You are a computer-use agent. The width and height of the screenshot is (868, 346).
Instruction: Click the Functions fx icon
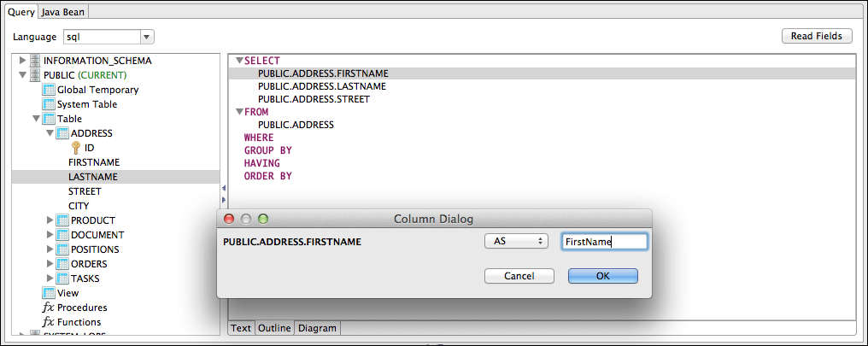[x=49, y=321]
